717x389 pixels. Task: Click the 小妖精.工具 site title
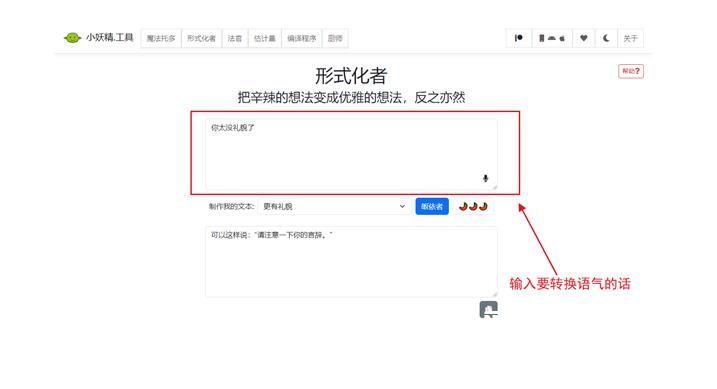(110, 37)
